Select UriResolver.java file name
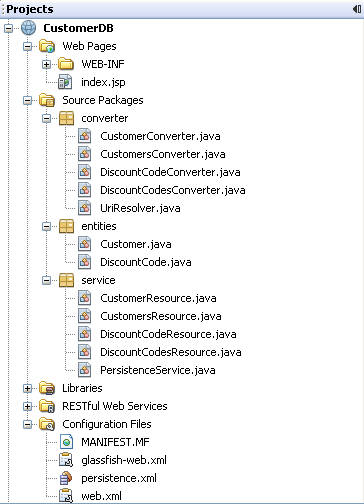Image resolution: width=364 pixels, height=504 pixels. [x=140, y=208]
